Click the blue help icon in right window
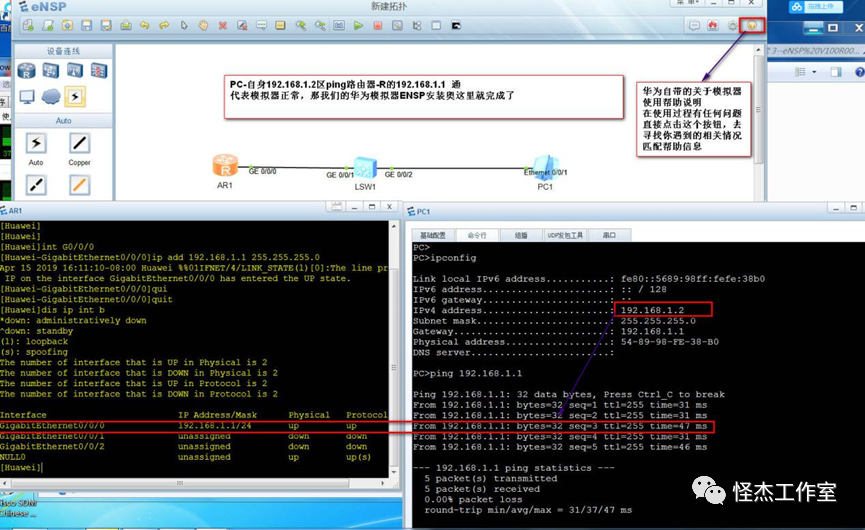This screenshot has width=865, height=530. click(x=859, y=72)
